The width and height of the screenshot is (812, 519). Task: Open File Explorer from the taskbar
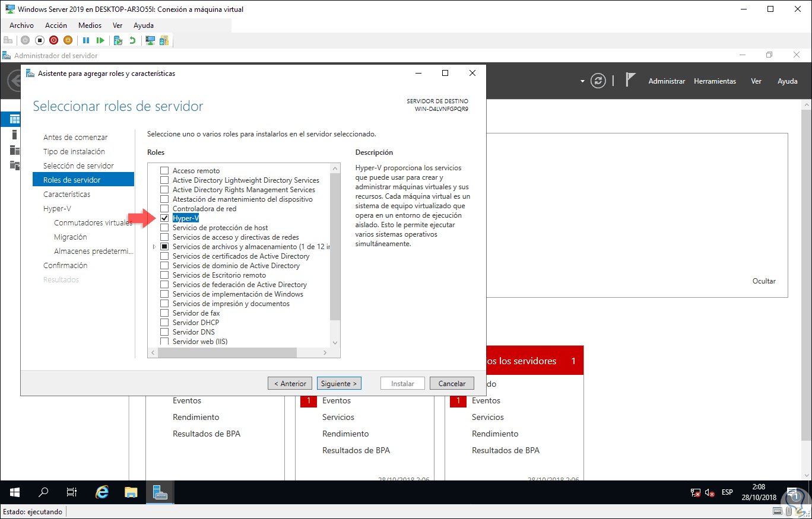pos(131,492)
